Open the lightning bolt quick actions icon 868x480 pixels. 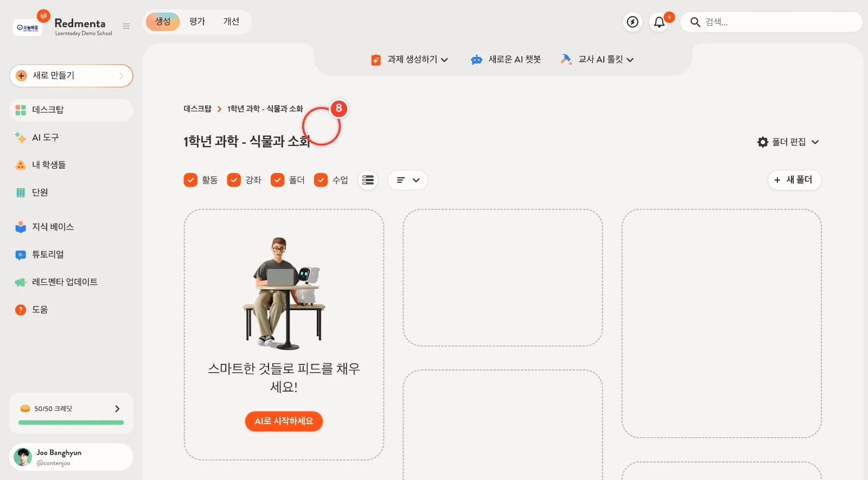633,22
